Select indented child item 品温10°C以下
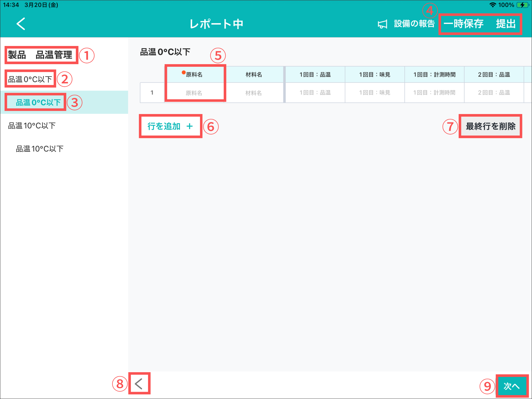Viewport: 532px width, 399px height. click(39, 149)
